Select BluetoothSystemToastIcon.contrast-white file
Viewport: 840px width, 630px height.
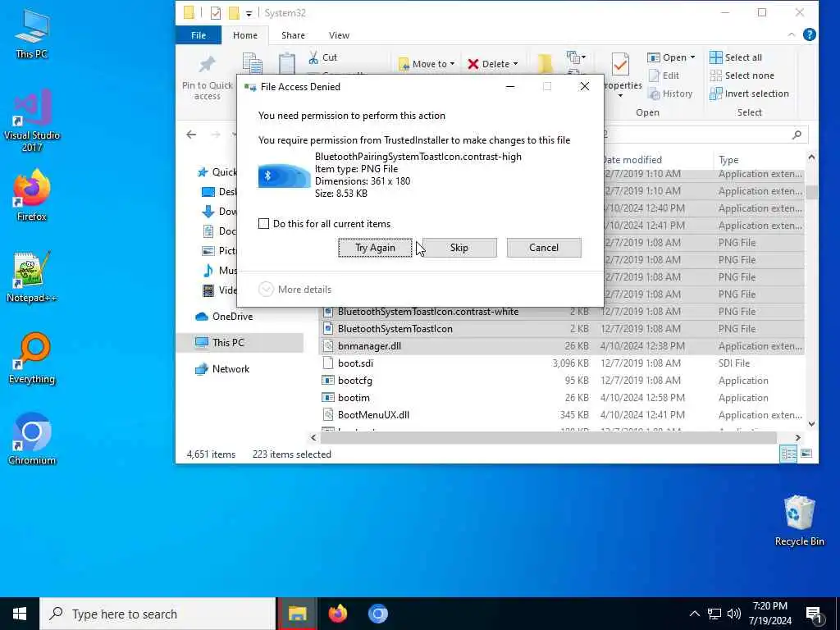click(x=563, y=312)
